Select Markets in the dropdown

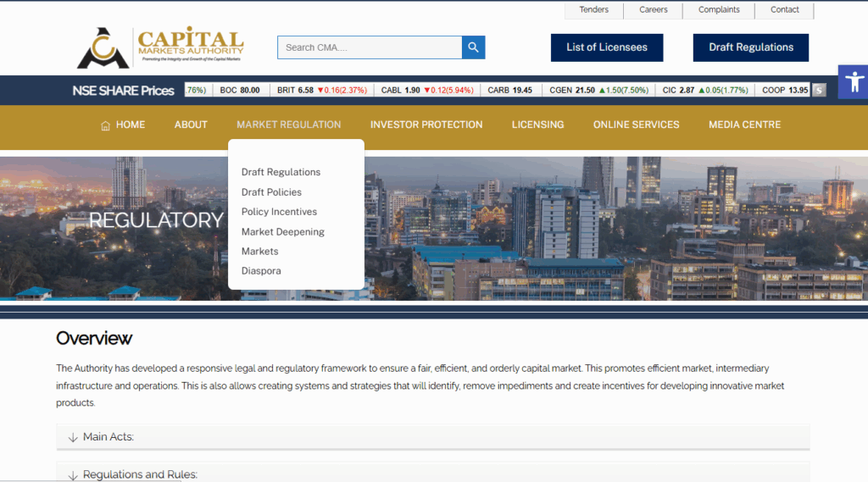[x=259, y=252]
